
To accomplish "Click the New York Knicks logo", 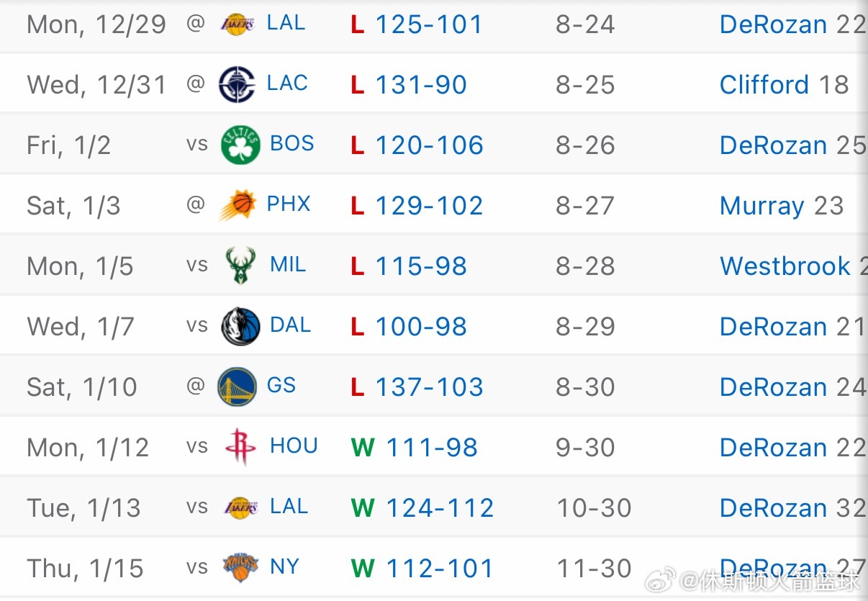I will [240, 568].
